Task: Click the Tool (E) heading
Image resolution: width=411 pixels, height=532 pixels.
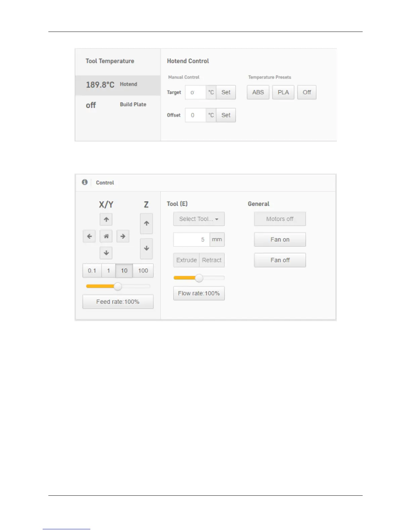Action: [177, 204]
